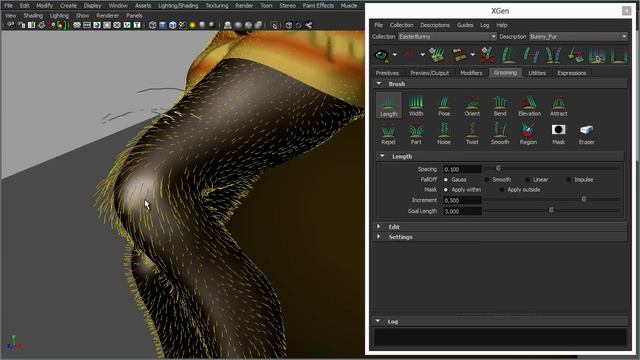Click the Goal Length value field

[462, 211]
